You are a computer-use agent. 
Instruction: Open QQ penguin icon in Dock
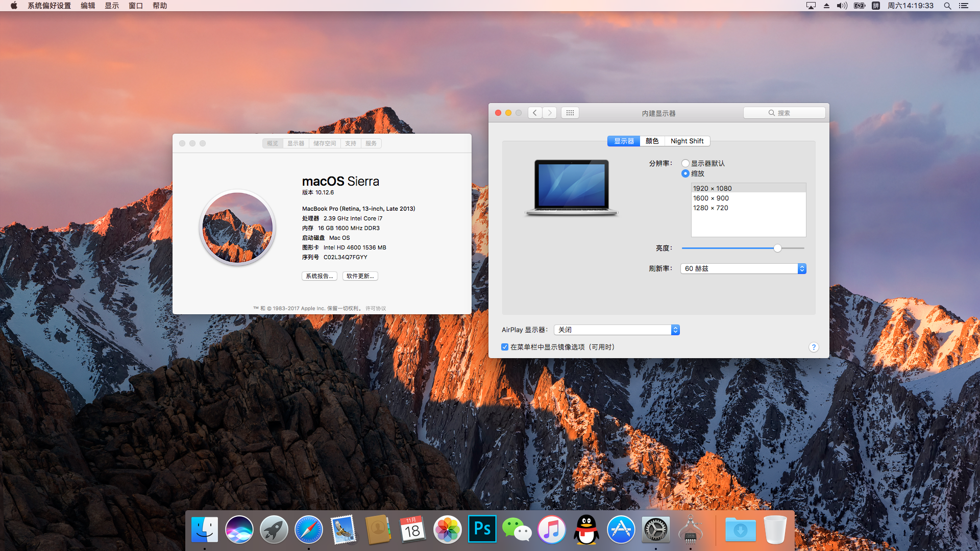586,530
